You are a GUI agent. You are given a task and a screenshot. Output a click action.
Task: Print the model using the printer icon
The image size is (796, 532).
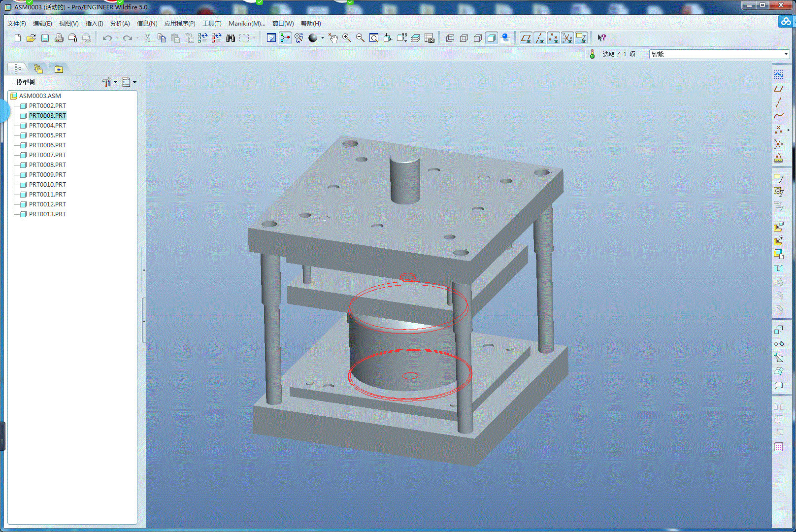point(59,38)
